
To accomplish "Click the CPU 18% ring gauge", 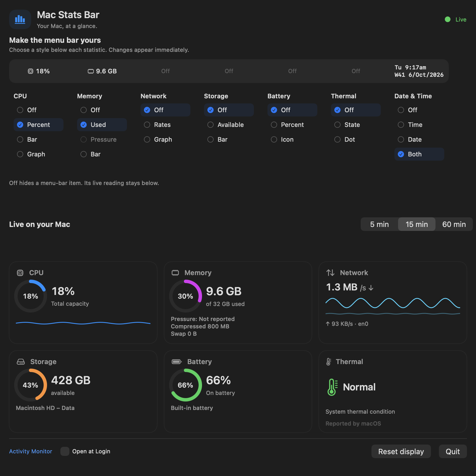I will pyautogui.click(x=31, y=296).
